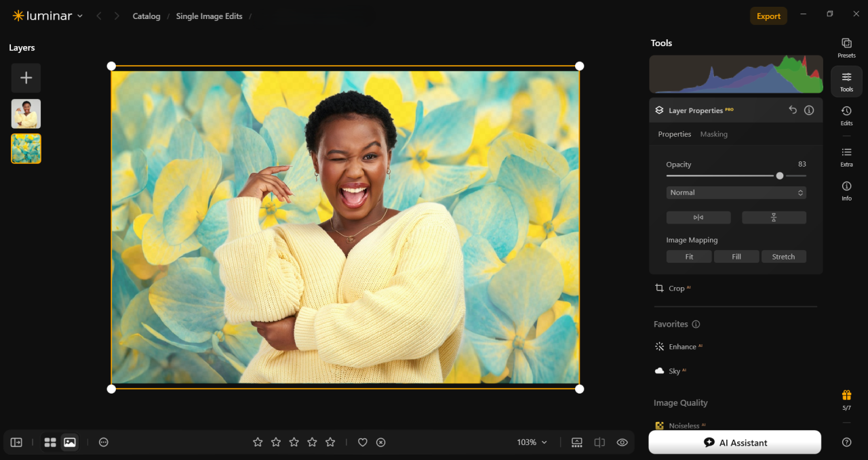Toggle before/after compare view
This screenshot has height=460, width=868.
tap(599, 442)
